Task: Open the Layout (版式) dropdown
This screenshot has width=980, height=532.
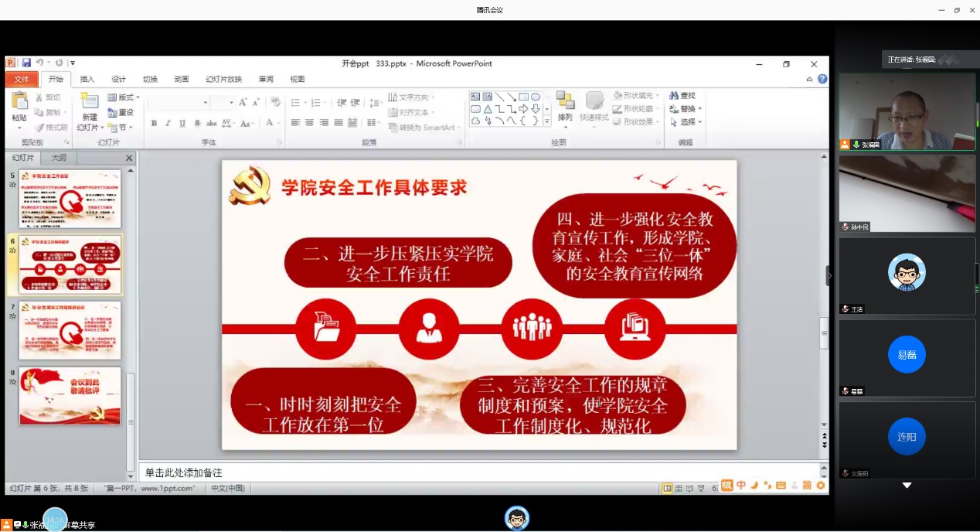Action: pyautogui.click(x=124, y=97)
